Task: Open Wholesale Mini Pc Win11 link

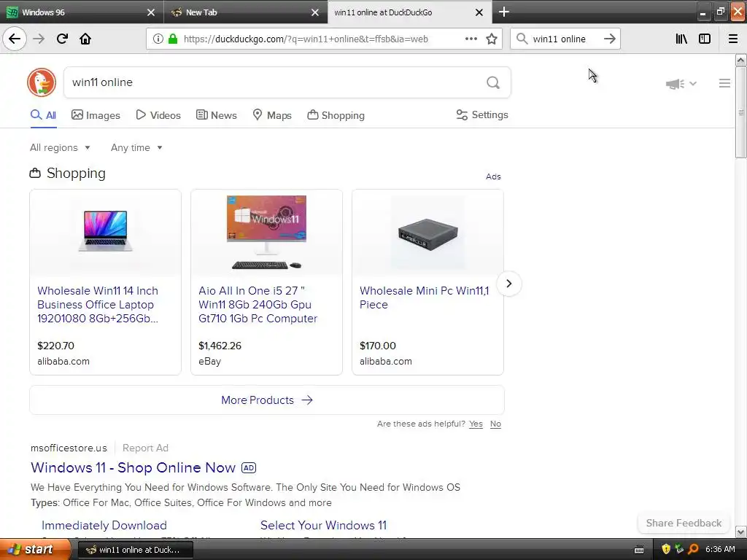Action: (424, 297)
